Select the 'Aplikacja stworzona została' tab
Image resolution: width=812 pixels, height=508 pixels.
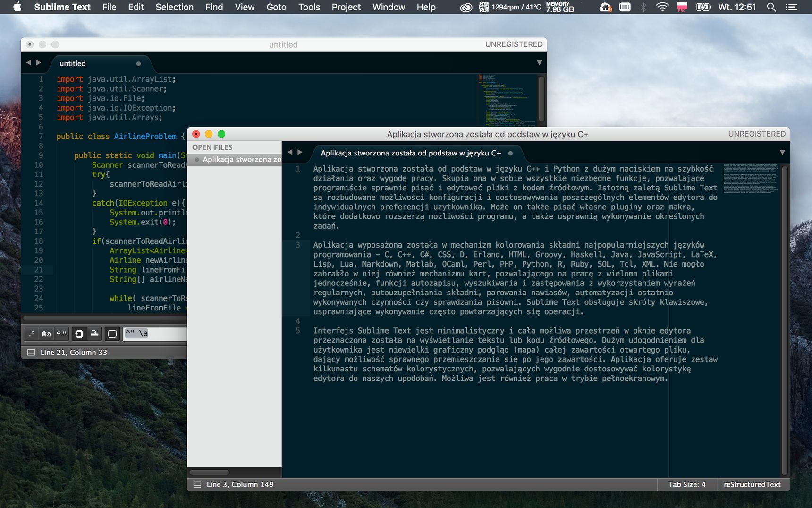point(416,153)
